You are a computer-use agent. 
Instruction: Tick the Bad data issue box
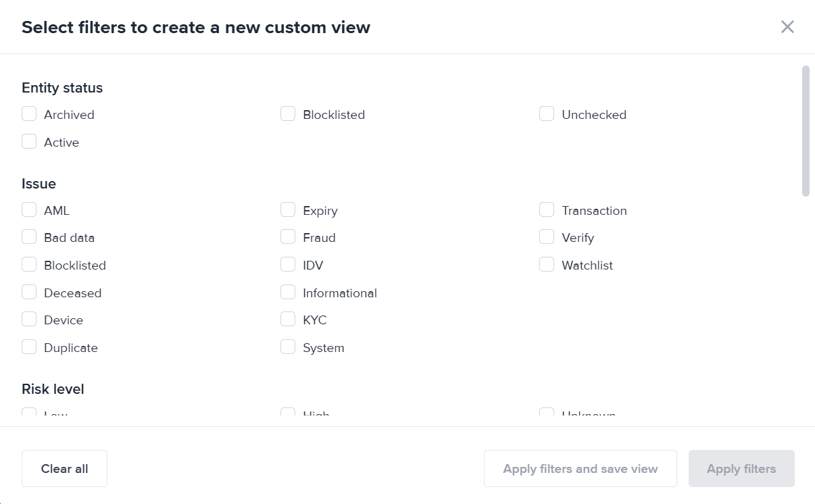[x=29, y=237]
